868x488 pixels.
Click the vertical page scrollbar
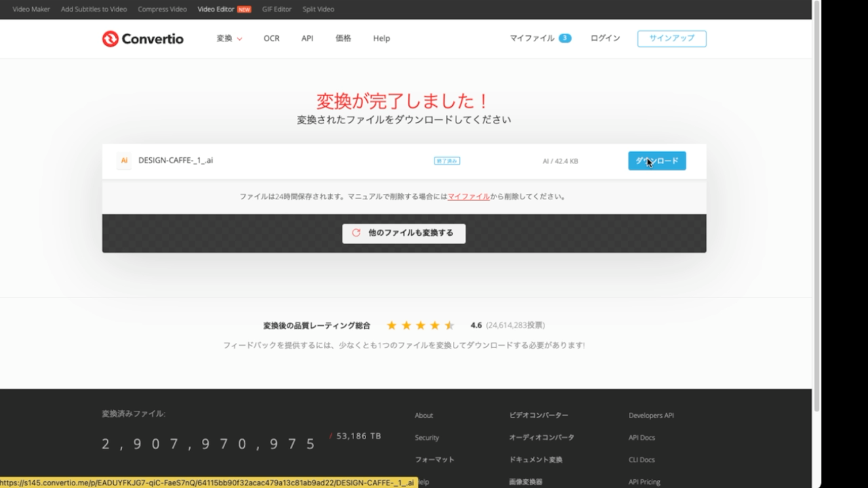point(816,203)
